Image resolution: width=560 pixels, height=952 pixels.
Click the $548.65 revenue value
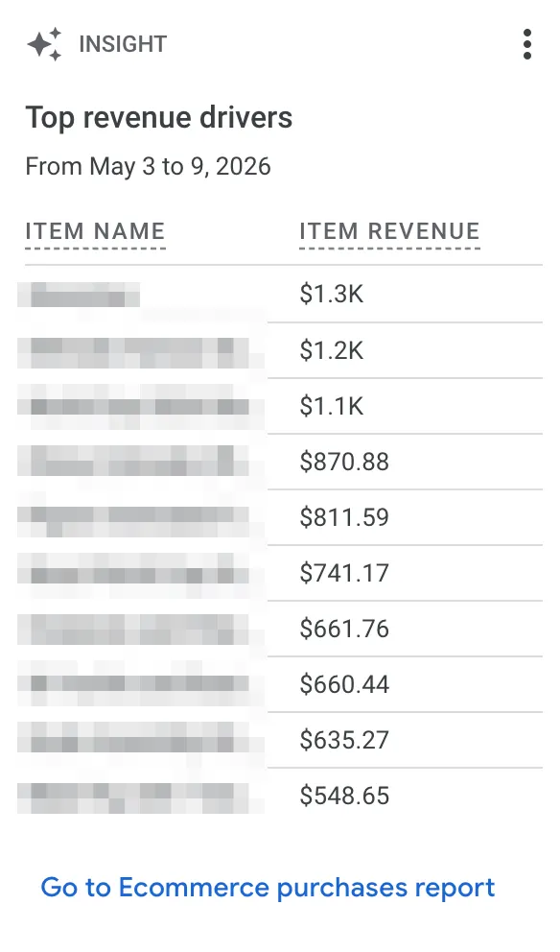pos(344,796)
